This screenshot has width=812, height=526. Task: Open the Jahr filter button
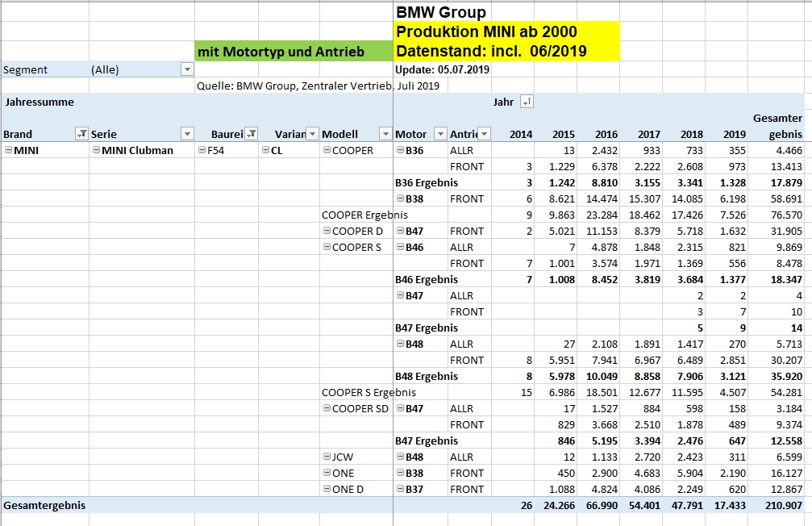527,102
